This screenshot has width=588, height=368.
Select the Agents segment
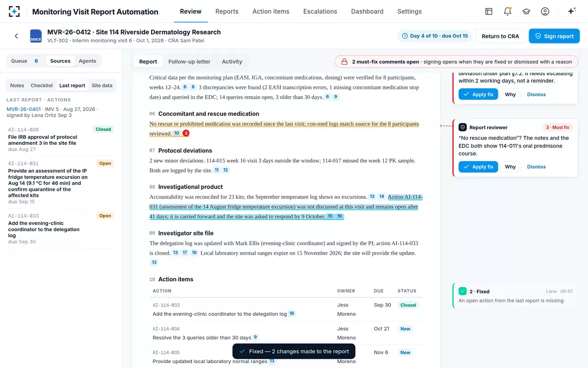click(x=87, y=61)
